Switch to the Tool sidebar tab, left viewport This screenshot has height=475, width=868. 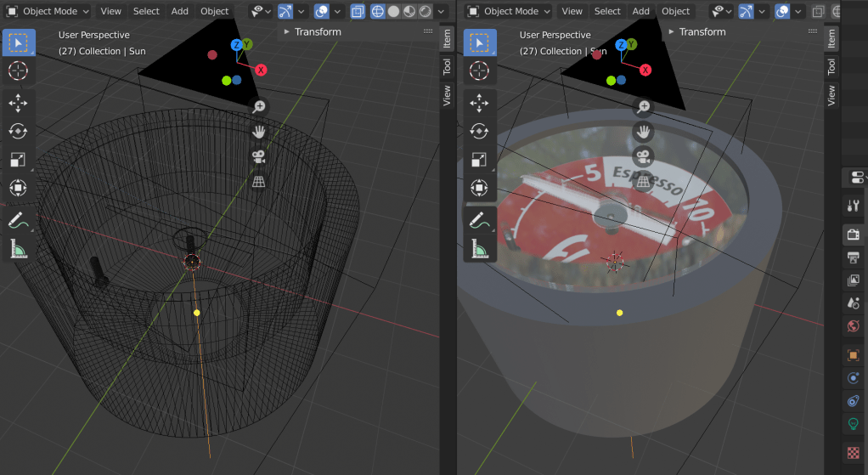[x=447, y=67]
